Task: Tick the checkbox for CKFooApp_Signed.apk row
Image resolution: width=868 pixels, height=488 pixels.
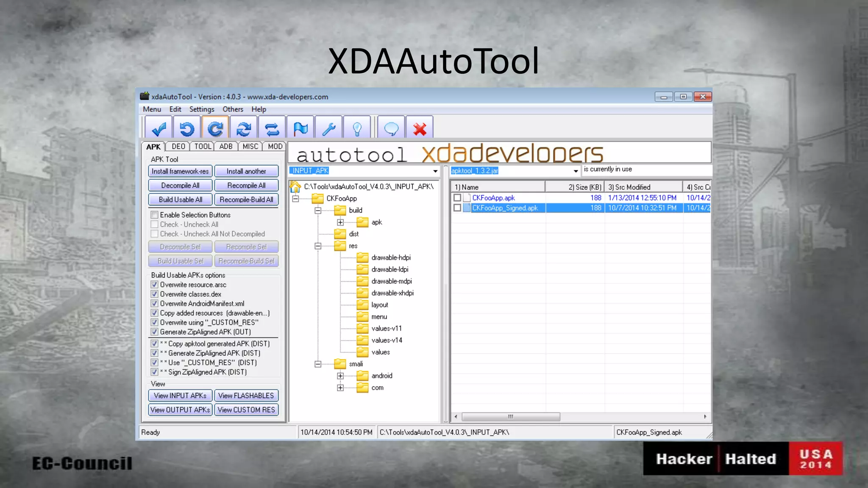Action: (x=457, y=208)
